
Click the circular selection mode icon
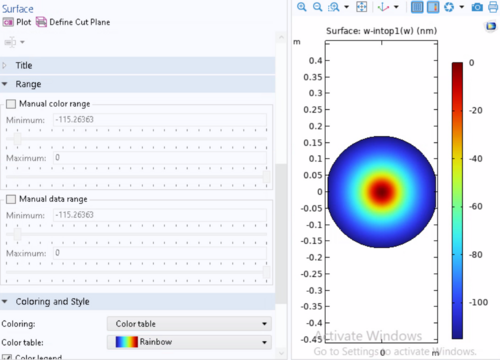pyautogui.click(x=449, y=7)
